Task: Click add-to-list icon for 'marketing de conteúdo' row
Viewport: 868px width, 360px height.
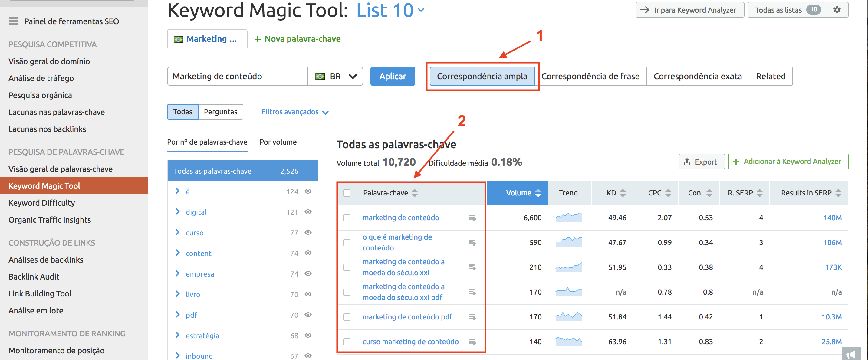Action: tap(472, 218)
